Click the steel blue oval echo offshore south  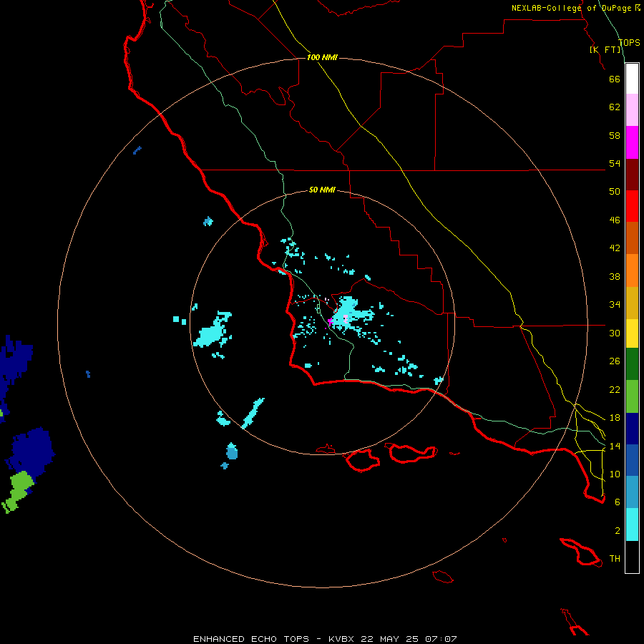pyautogui.click(x=232, y=452)
